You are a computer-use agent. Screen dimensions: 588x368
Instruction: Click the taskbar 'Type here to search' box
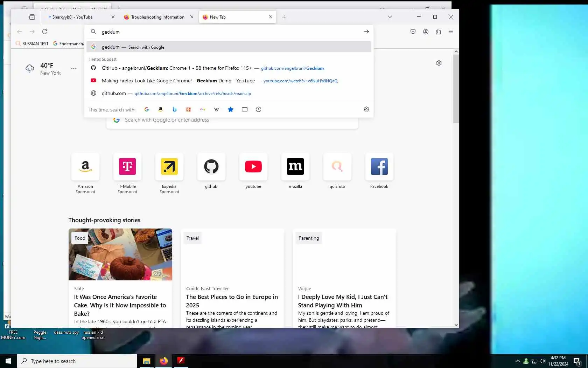pos(77,361)
